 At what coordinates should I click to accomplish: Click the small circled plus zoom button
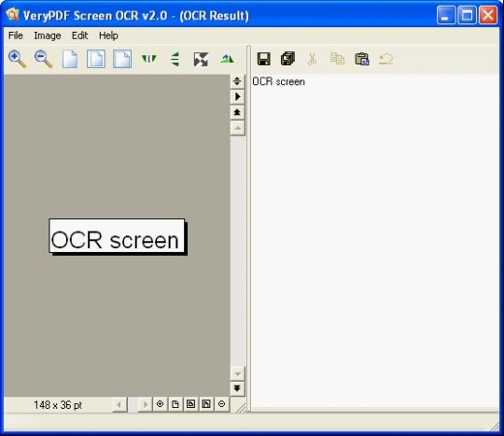[160, 404]
